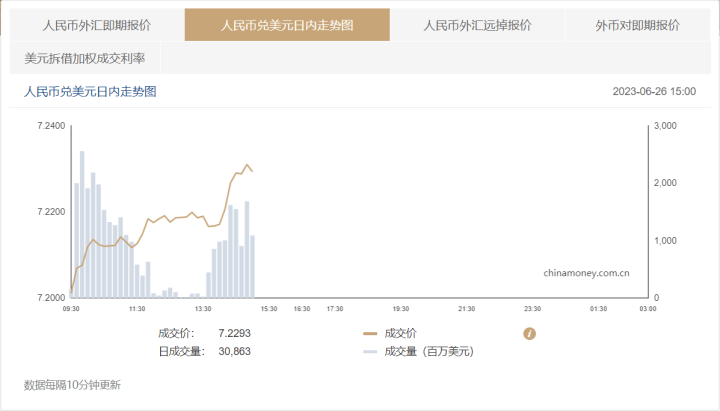Click the 2023-06-26 15:00 timestamp
The width and height of the screenshot is (720, 411).
(654, 91)
